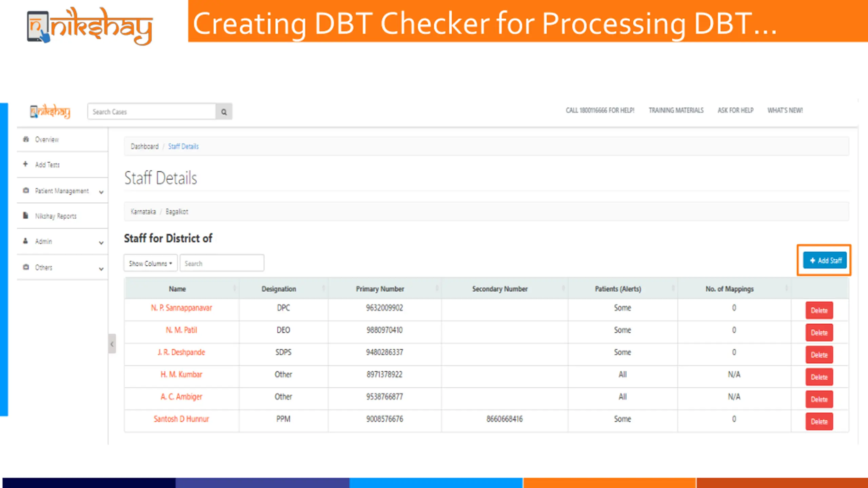Collapse the sidebar using the arrow handle
The width and height of the screenshot is (868, 488).
click(x=112, y=344)
